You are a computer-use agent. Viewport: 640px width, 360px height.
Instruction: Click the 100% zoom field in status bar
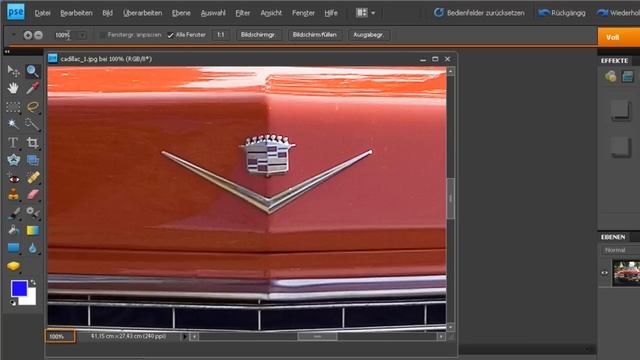coord(60,336)
